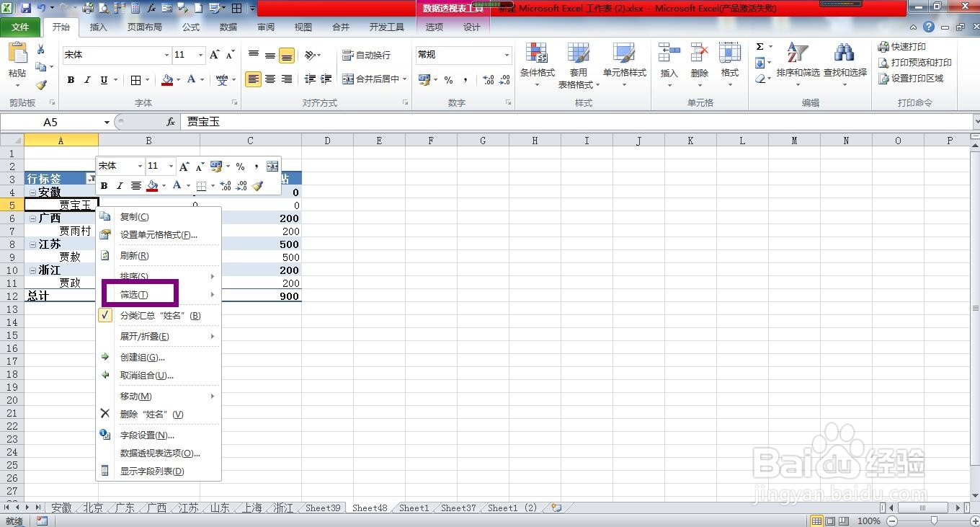Increase decimal places in ribbon

pyautogui.click(x=488, y=80)
